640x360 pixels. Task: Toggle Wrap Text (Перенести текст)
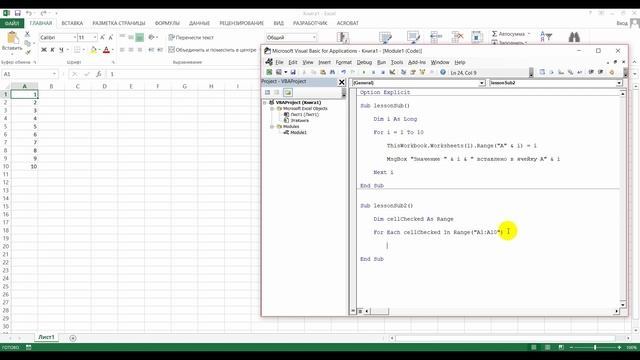[x=191, y=38]
